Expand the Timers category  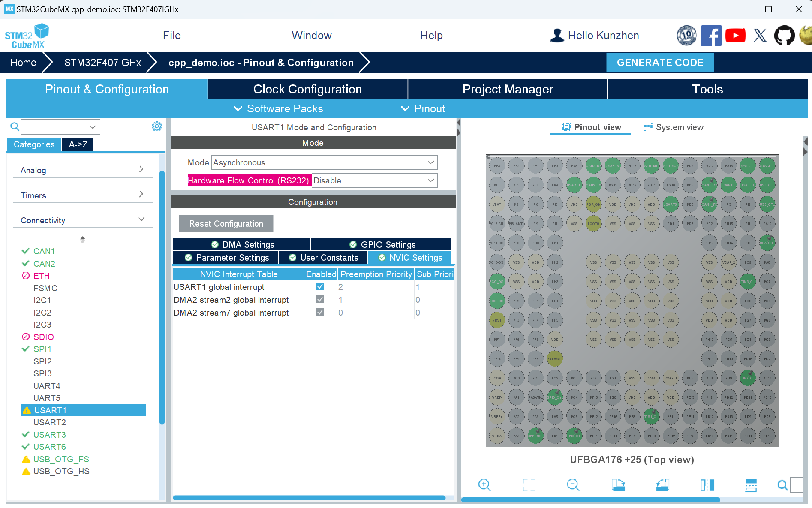82,195
